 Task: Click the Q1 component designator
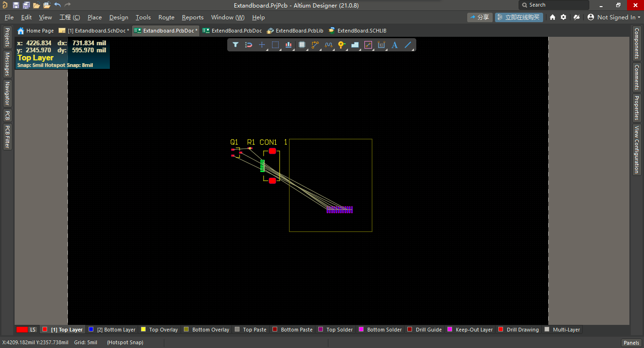[234, 142]
